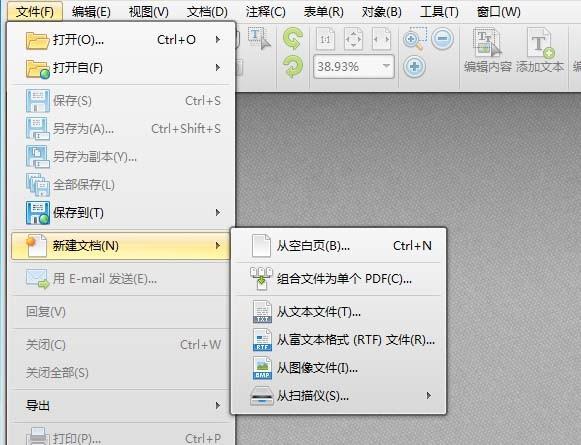Click the fit width icon

(x=381, y=39)
